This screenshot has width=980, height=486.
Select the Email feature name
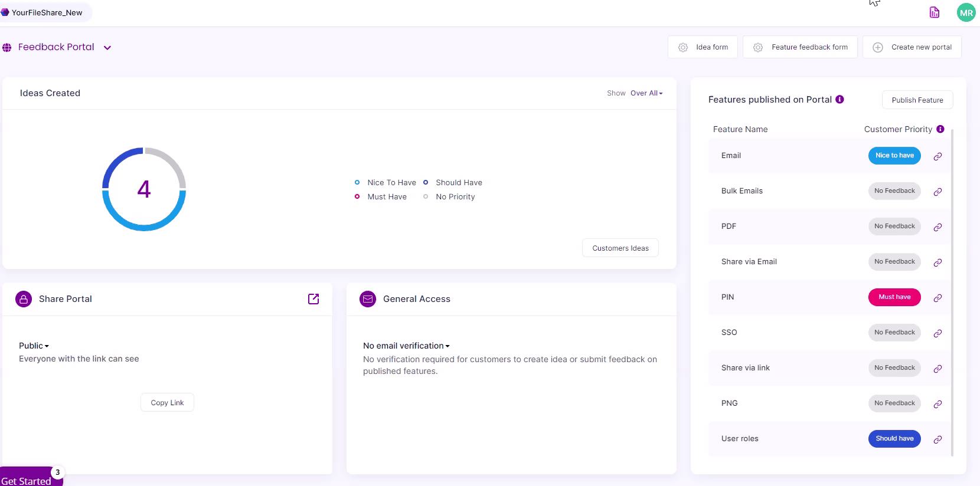(x=731, y=156)
